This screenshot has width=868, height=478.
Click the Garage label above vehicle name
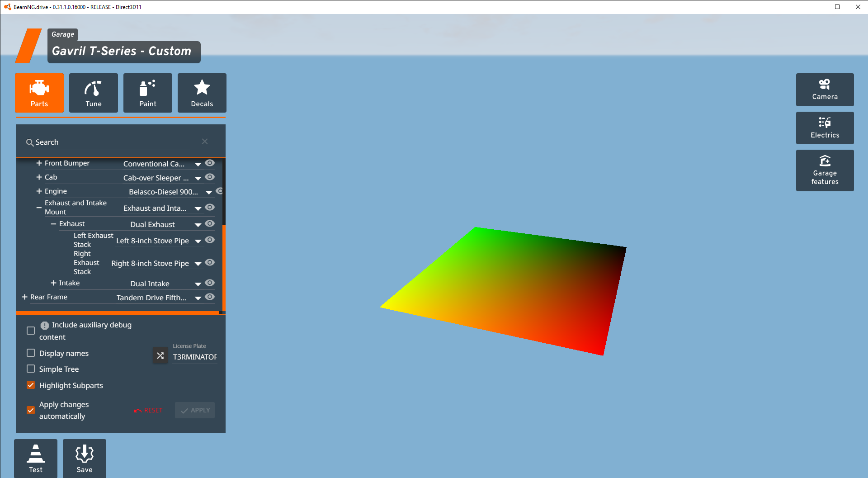coord(63,34)
